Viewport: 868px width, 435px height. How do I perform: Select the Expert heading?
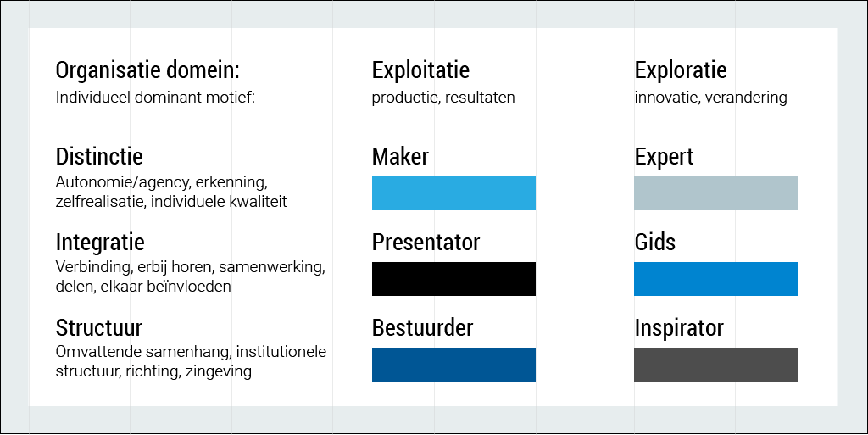tap(664, 157)
